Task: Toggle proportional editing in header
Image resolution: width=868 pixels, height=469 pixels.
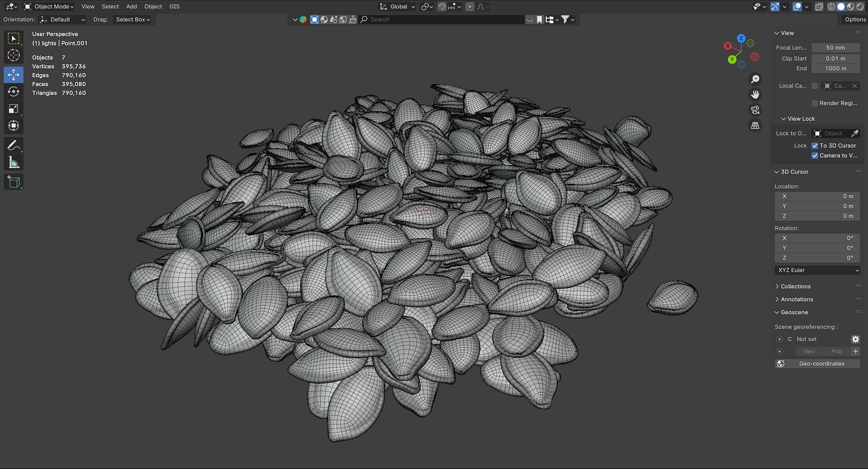Action: [470, 7]
